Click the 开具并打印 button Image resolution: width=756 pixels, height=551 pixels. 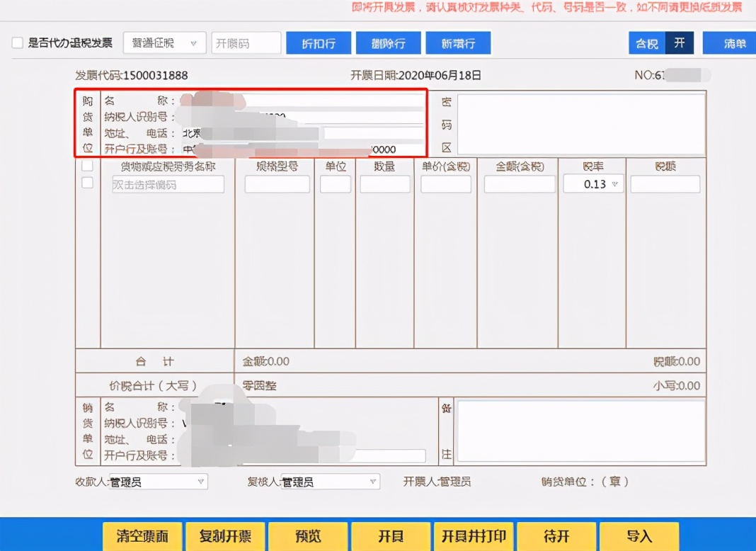pos(474,536)
